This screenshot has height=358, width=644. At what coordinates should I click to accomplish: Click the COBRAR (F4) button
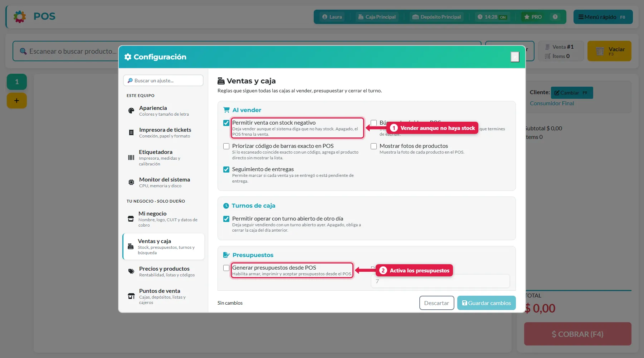click(577, 334)
